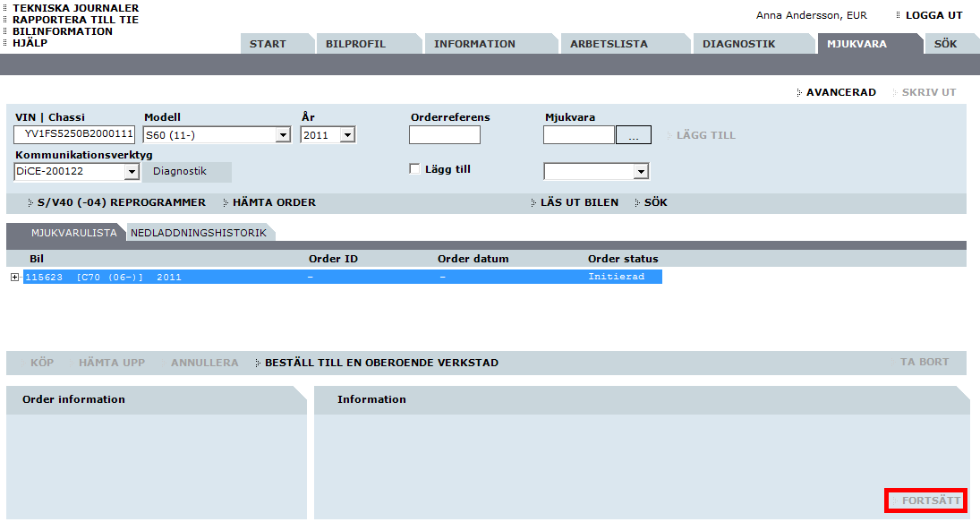Open the SÖK tab
This screenshot has height=522, width=980.
[951, 44]
